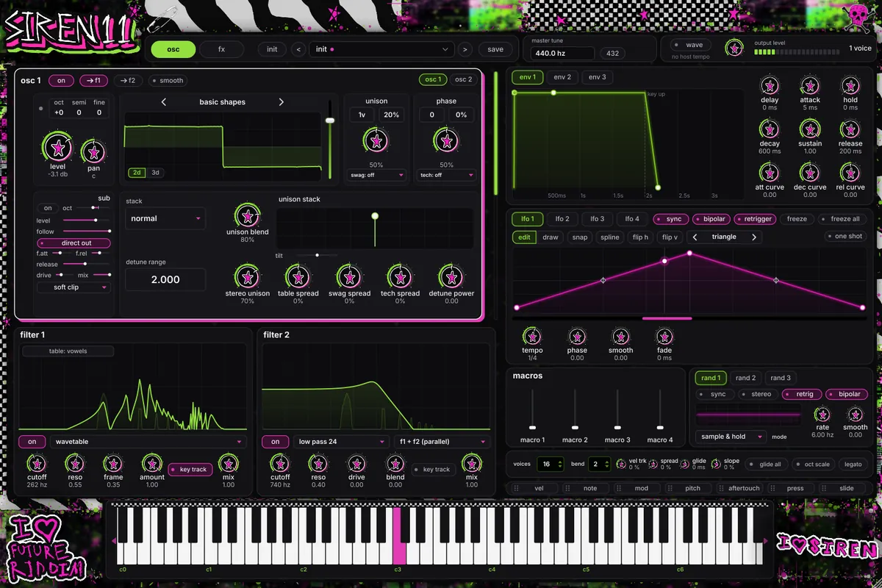Select the lfo 3 tab
Viewport: 882px width, 588px height.
point(598,219)
